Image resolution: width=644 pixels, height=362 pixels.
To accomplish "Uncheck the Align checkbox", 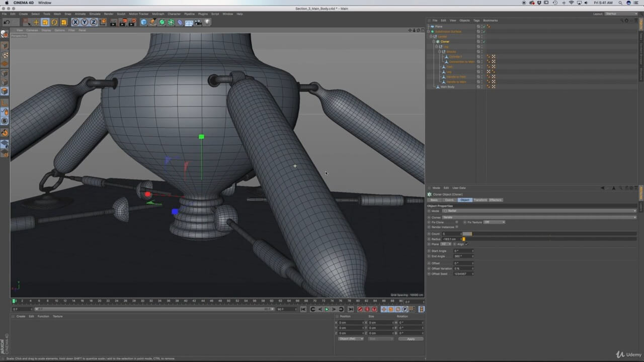I will coord(466,244).
